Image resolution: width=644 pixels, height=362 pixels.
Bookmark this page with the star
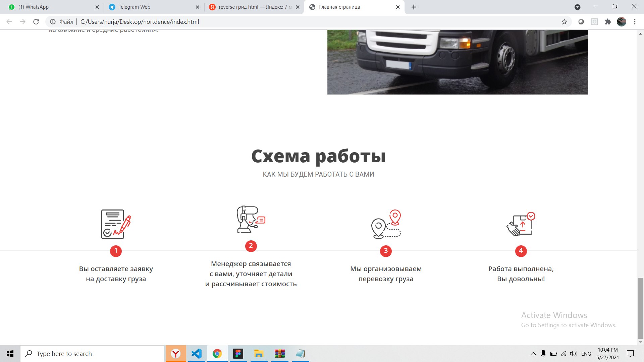[x=564, y=22]
